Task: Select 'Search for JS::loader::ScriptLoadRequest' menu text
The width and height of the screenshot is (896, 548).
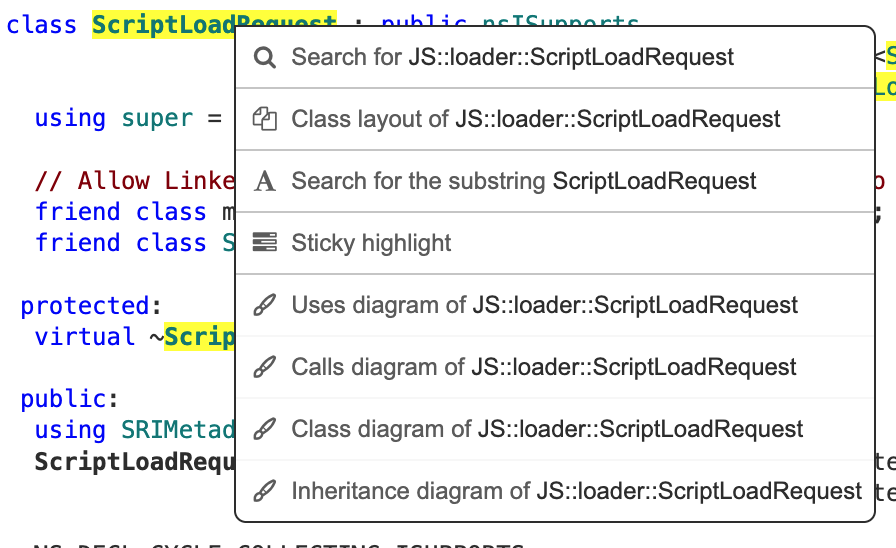Action: click(512, 58)
